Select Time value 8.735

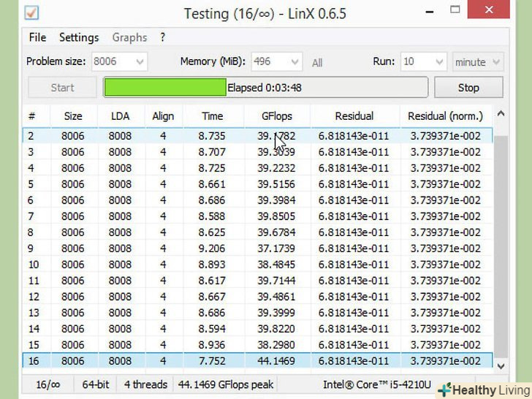click(212, 136)
